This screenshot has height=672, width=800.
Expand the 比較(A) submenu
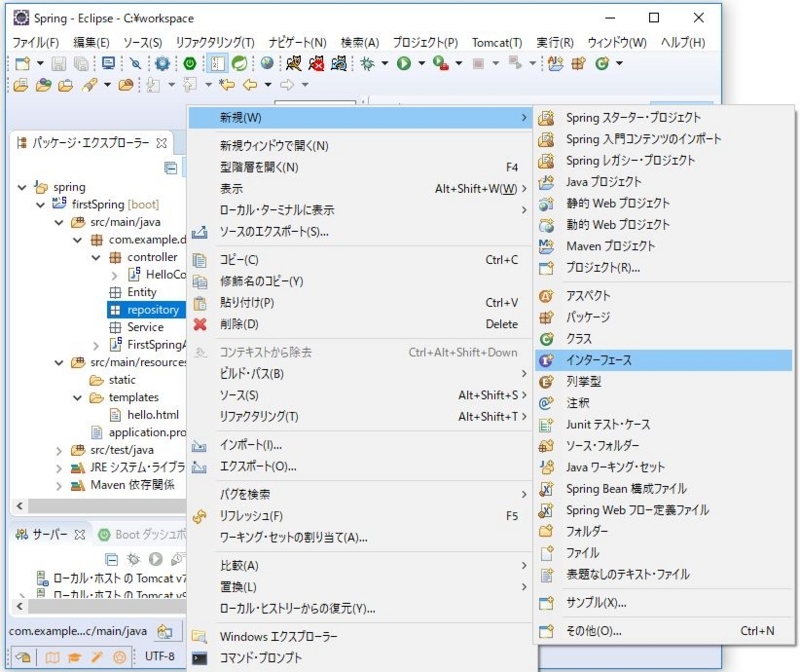point(524,565)
